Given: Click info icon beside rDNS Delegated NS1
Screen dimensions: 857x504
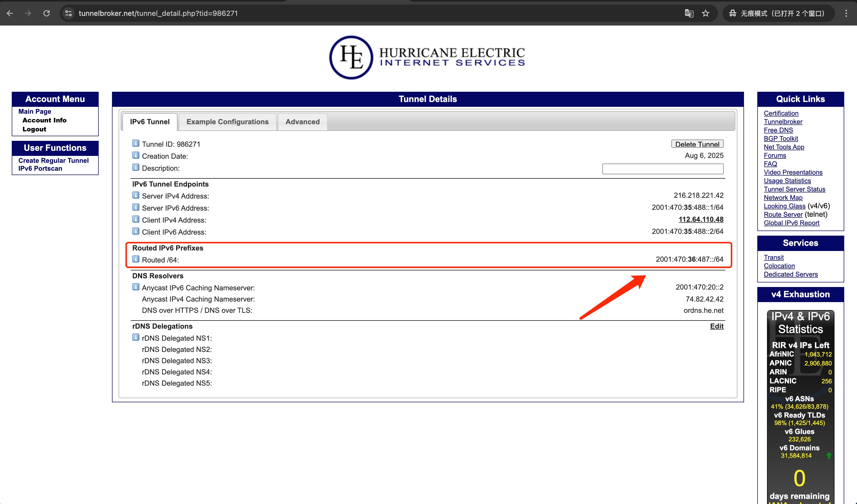Looking at the screenshot, I should pyautogui.click(x=136, y=337).
